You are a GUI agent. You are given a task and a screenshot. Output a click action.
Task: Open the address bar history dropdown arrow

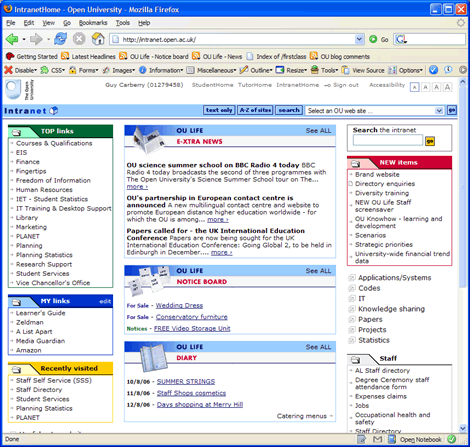point(359,39)
